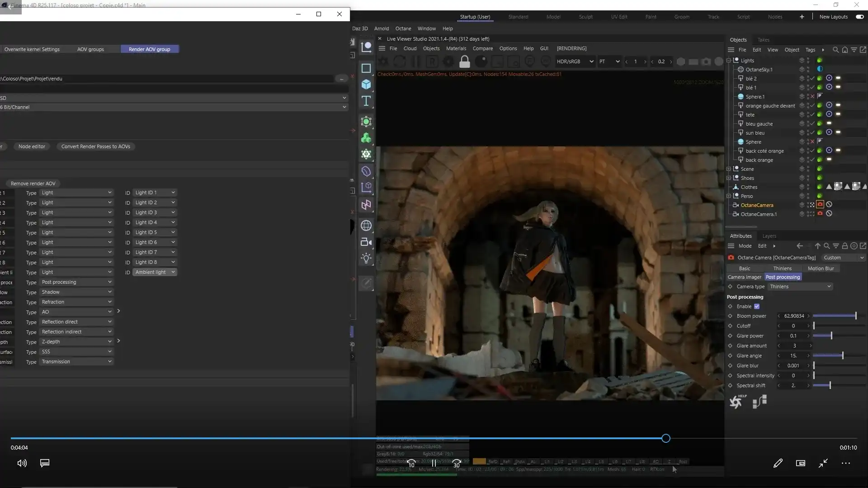
Task: Click Convert Render Passes to AOVs button
Action: [x=96, y=146]
